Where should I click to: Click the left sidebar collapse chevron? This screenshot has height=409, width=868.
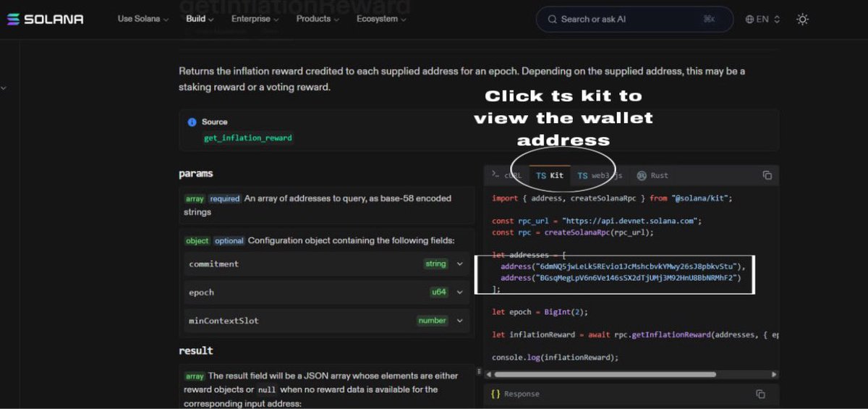[x=4, y=88]
